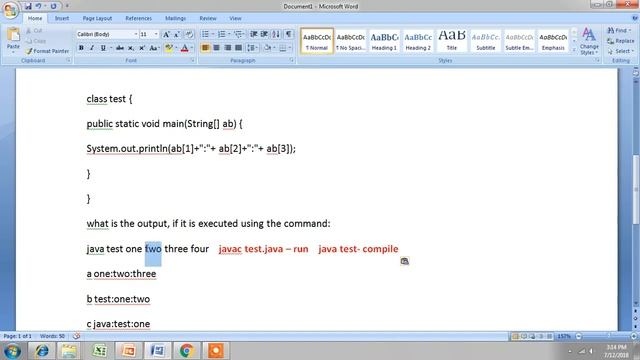
Task: Open the Change Case menu
Action: point(154,48)
